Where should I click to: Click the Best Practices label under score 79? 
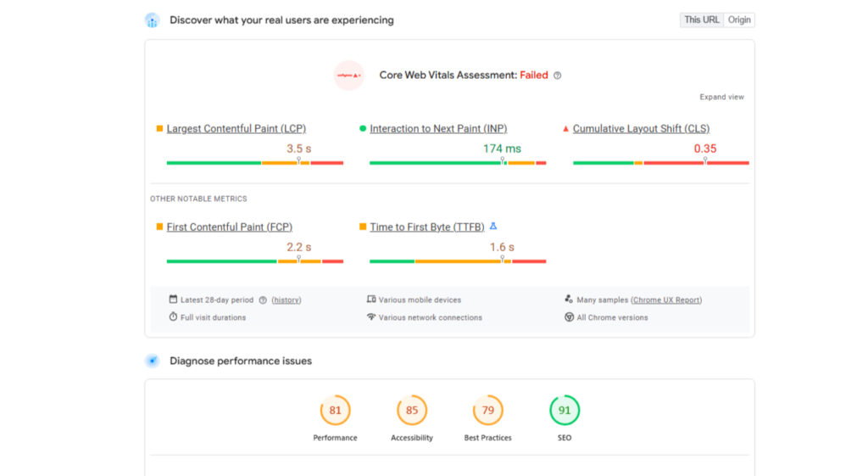487,438
